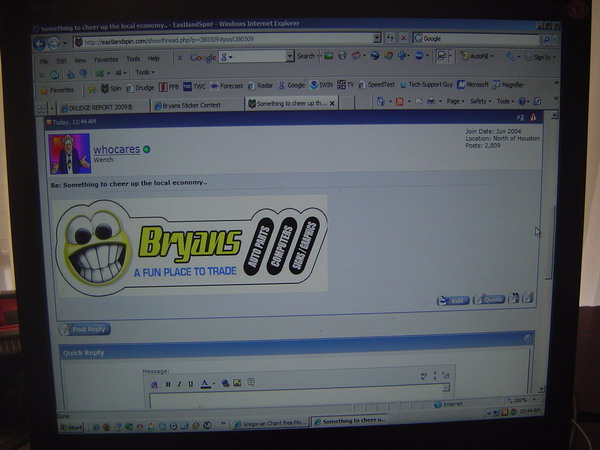Screen dimensions: 600x450
Task: Open the Microsoft favorites bar link
Action: pos(473,85)
